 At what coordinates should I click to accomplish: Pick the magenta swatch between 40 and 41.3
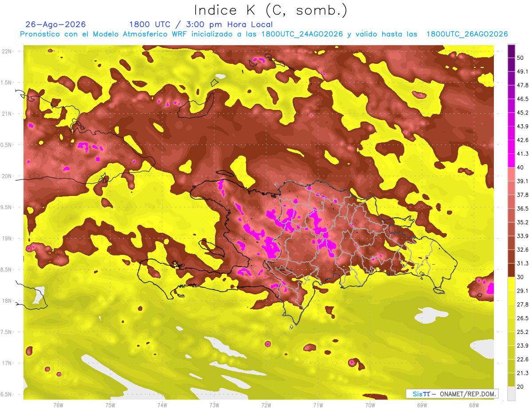tap(511, 160)
